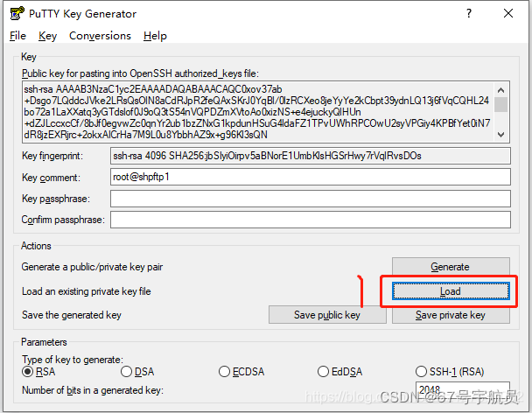Screen dimensions: 532x413
Task: Click Save public key button
Action: pyautogui.click(x=327, y=315)
